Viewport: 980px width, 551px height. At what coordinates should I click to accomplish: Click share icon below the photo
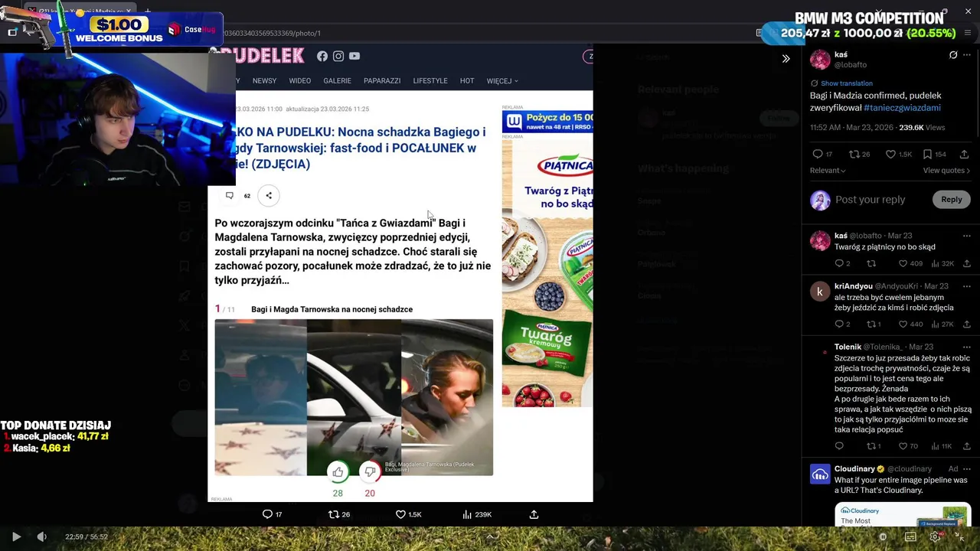click(534, 514)
